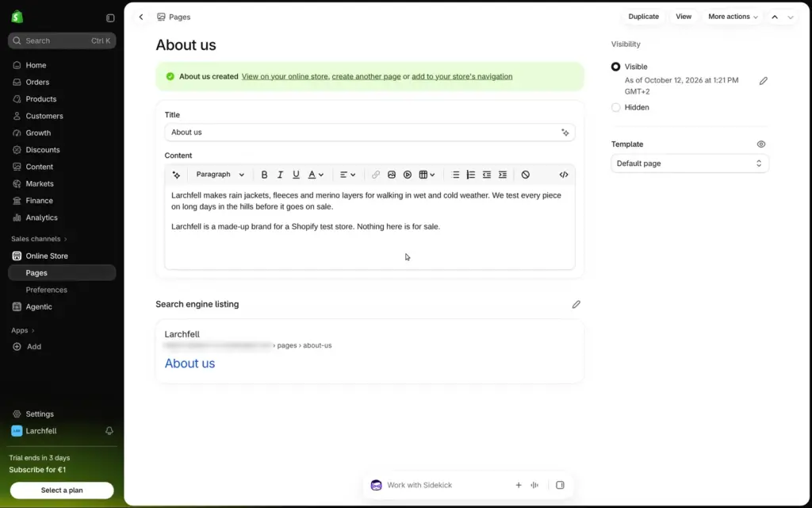This screenshot has height=508, width=812.
Task: Click Add under Apps
Action: click(x=62, y=347)
